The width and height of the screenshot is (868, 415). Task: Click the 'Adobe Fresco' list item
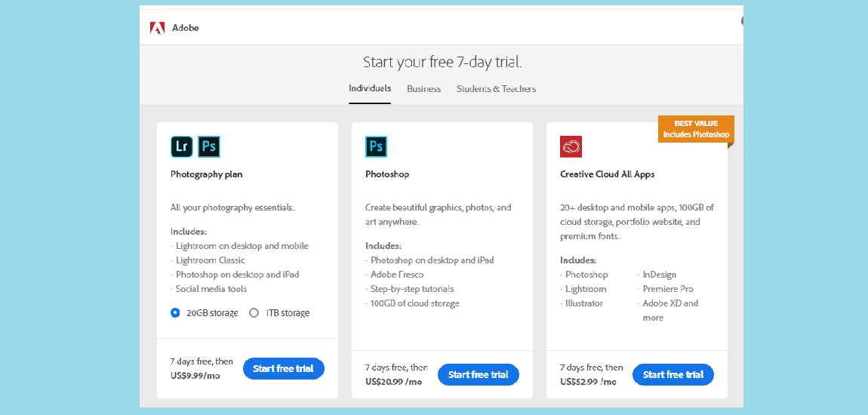coord(396,275)
